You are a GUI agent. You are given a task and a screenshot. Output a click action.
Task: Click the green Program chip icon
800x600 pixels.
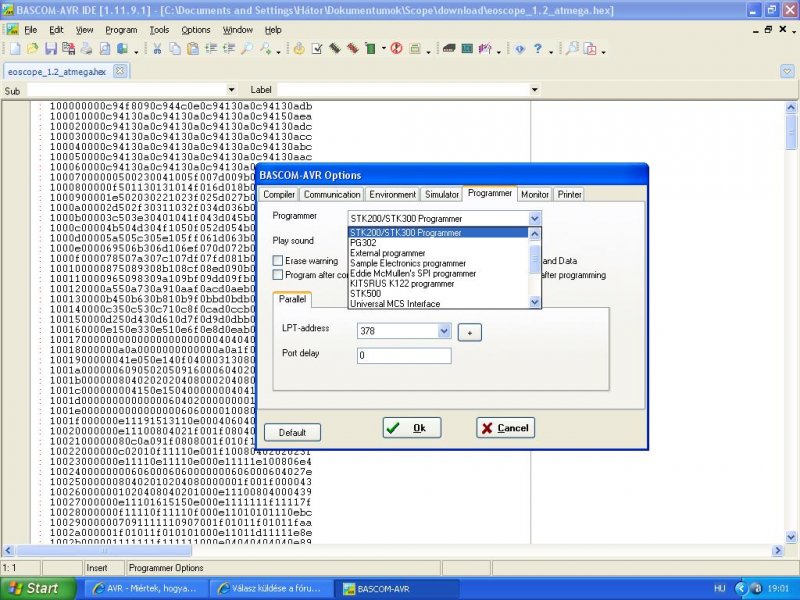pos(370,49)
